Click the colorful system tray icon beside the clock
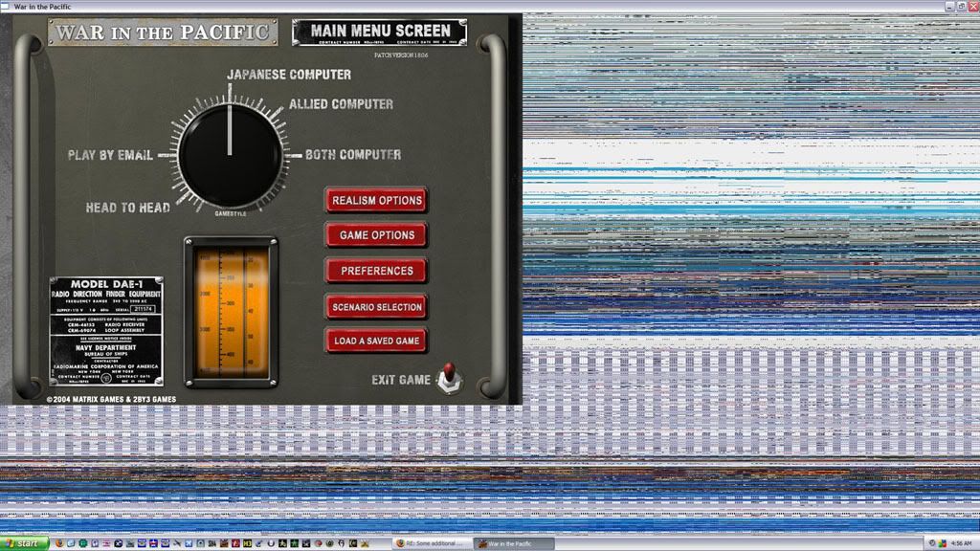980x551 pixels. (942, 543)
